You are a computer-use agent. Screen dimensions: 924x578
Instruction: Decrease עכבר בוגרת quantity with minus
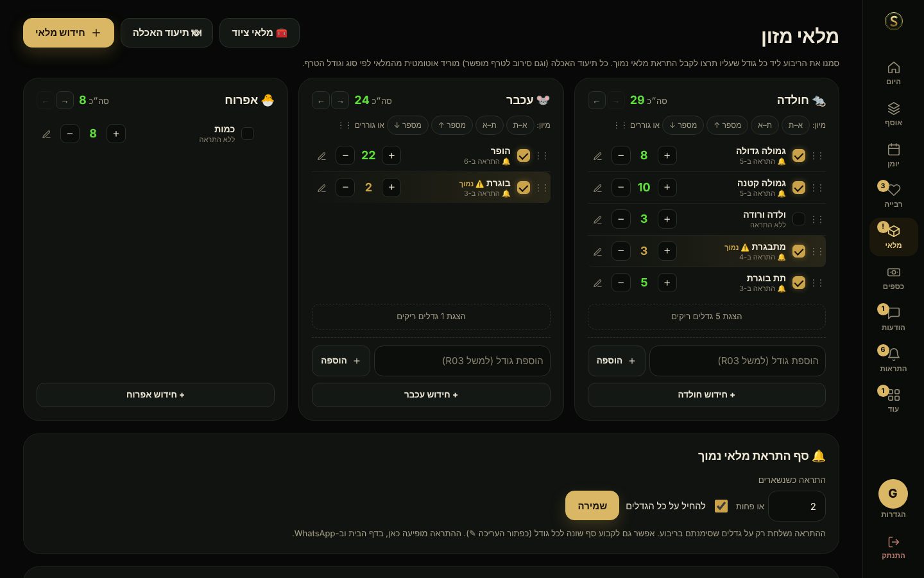(x=345, y=188)
